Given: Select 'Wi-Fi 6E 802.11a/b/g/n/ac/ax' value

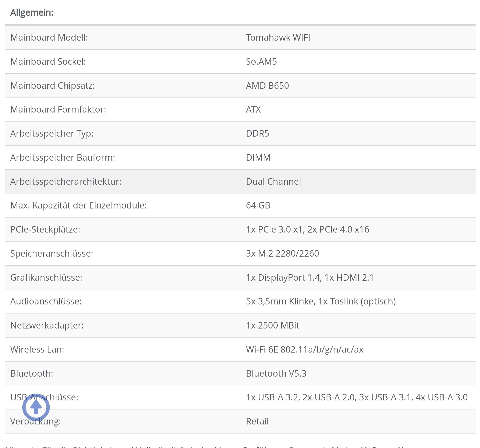Looking at the screenshot, I should (305, 349).
